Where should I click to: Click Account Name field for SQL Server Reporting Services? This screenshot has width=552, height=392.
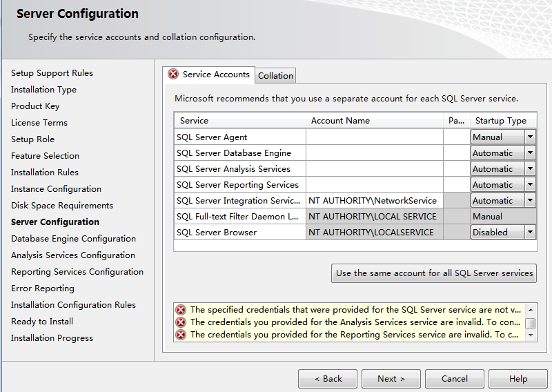tap(375, 184)
